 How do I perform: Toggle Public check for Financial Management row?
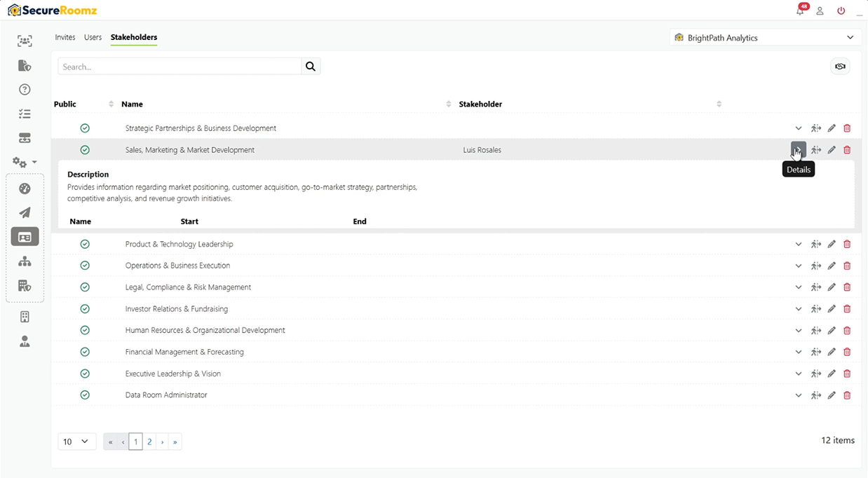coord(85,352)
